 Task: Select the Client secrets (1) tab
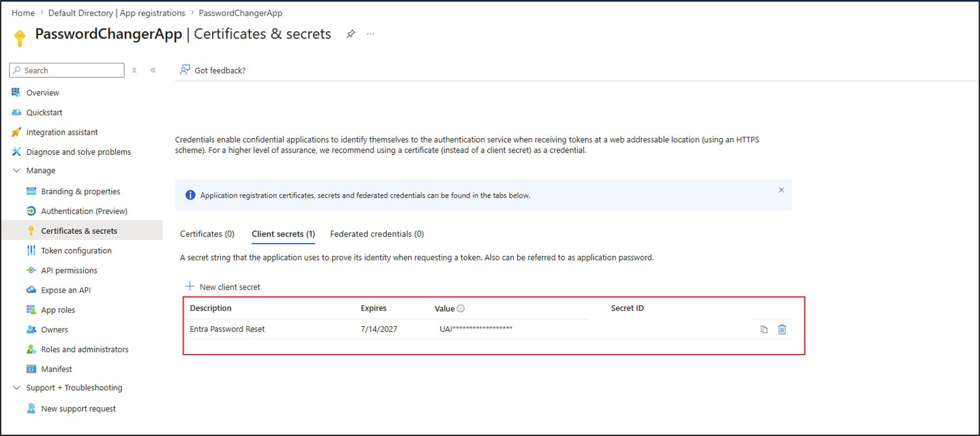(283, 234)
